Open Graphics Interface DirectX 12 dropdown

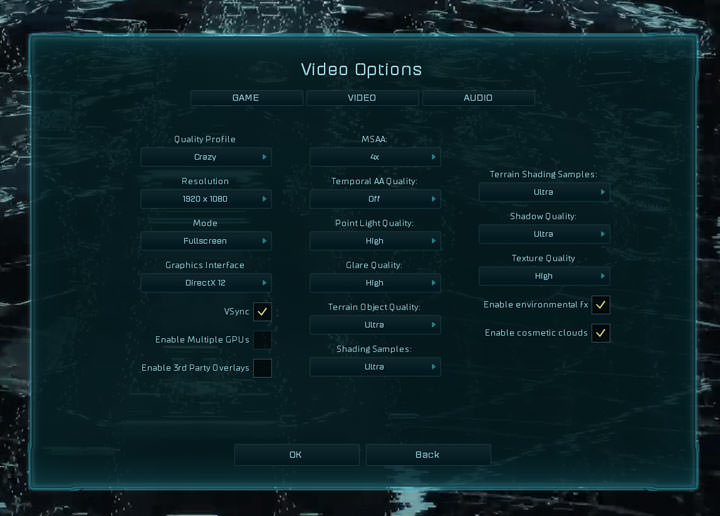click(x=206, y=283)
